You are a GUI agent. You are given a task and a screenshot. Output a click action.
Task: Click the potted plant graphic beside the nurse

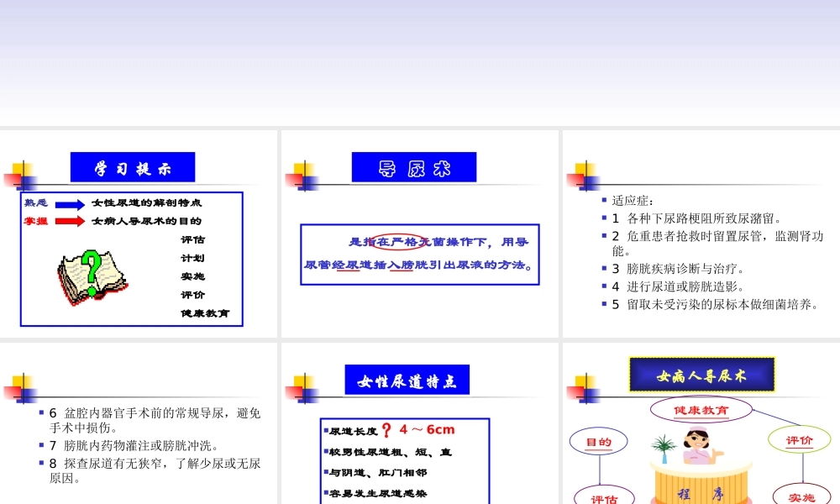point(664,445)
